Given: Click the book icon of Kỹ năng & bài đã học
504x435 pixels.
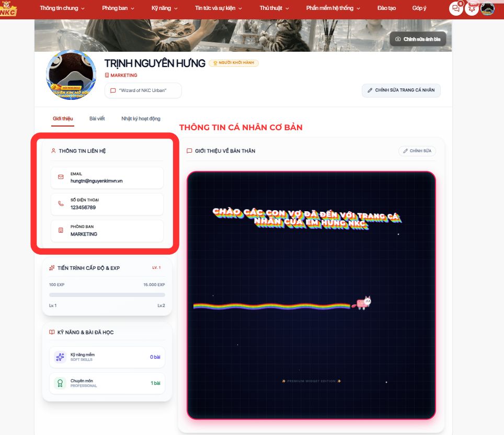Looking at the screenshot, I should (51, 332).
